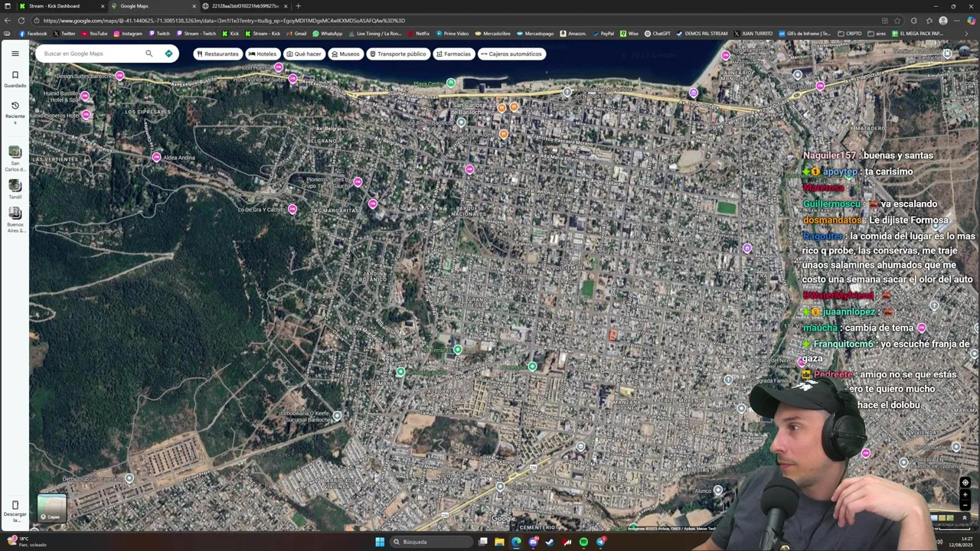
Task: Open Spotify from the taskbar
Action: click(583, 542)
